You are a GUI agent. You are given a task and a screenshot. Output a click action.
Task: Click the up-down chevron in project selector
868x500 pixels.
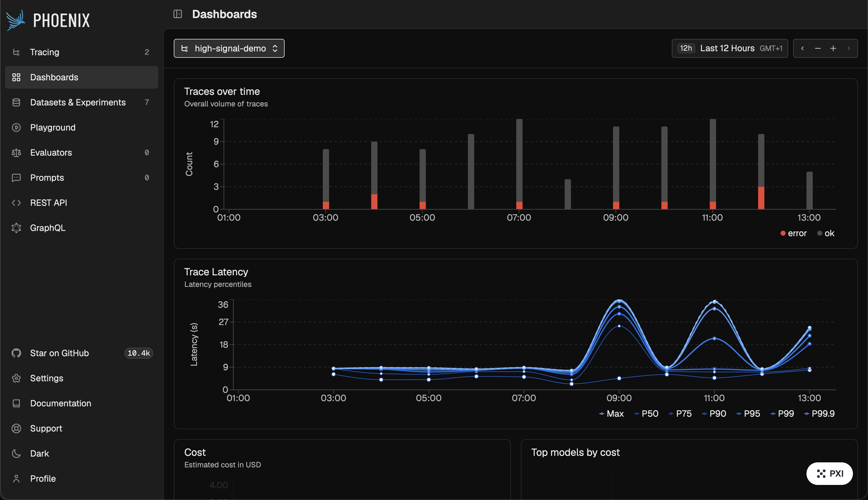275,48
